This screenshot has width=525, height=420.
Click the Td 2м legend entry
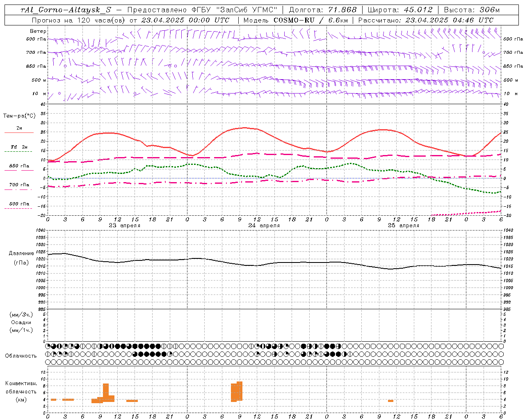coord(19,147)
